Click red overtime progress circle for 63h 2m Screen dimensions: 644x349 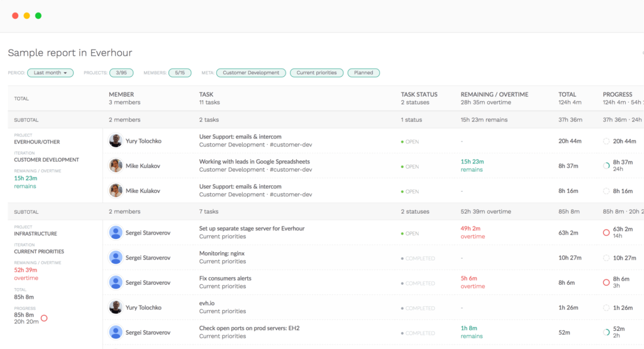(x=606, y=233)
